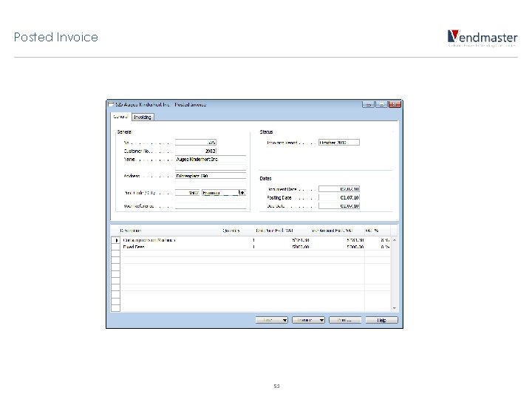Screen dimensions: 532x399
Task: Click the scrollbar down arrow in lines grid
Action: 395,308
